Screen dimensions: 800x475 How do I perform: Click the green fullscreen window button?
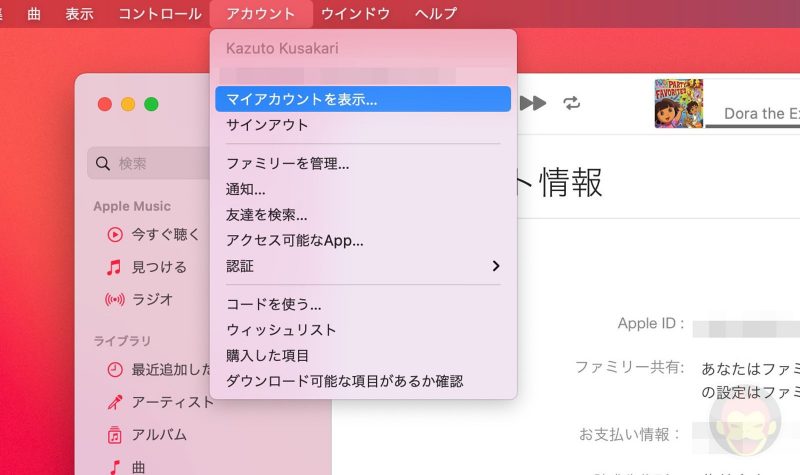[x=151, y=104]
